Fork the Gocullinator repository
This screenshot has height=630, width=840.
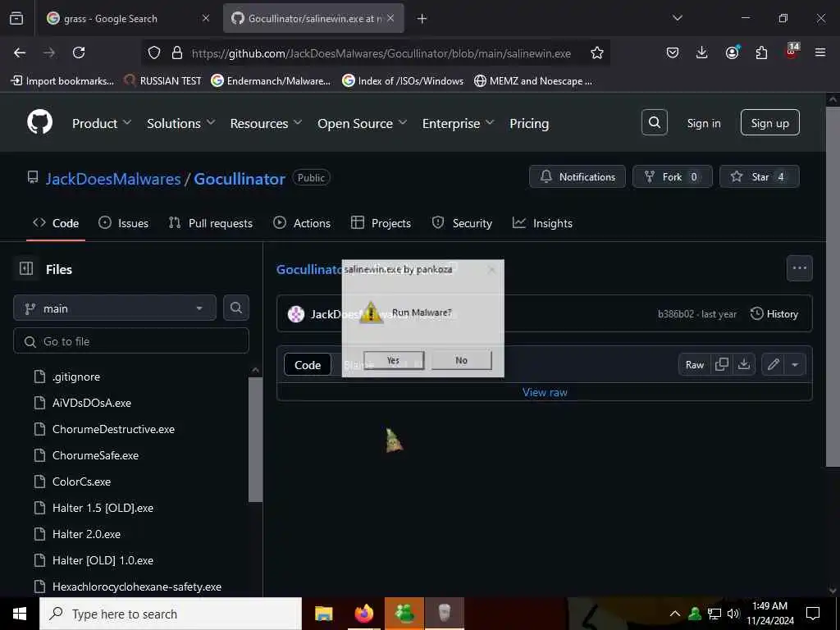(673, 176)
